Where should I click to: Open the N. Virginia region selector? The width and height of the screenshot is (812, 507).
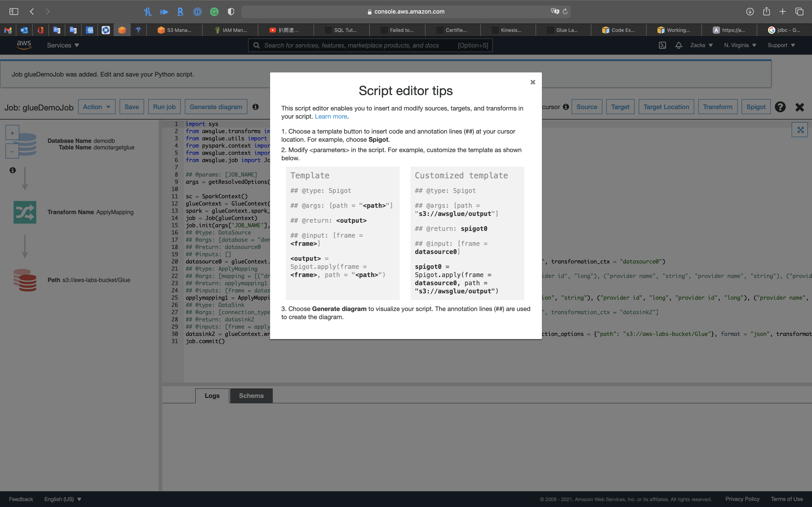click(x=739, y=45)
